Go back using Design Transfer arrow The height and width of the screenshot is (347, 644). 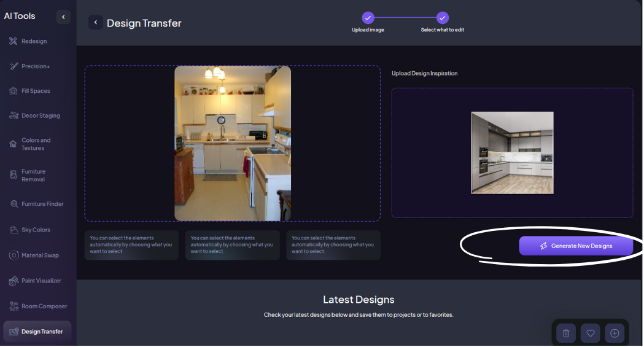95,23
